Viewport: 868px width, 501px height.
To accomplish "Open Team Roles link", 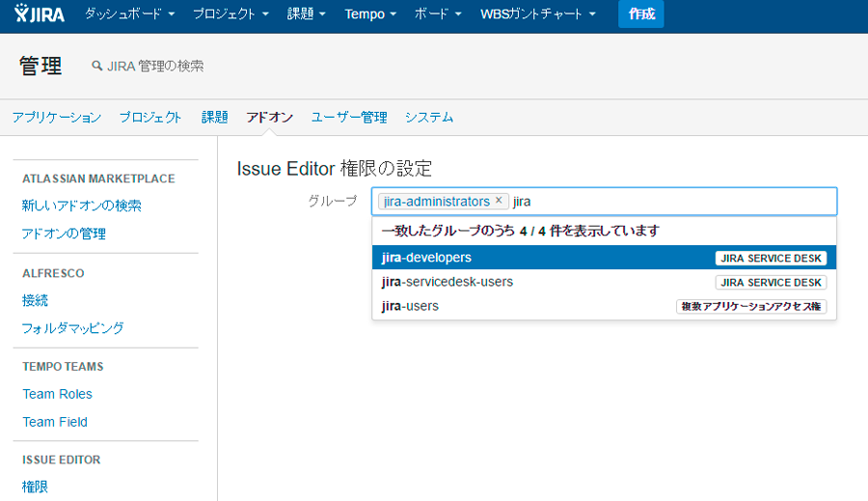I will pyautogui.click(x=57, y=394).
